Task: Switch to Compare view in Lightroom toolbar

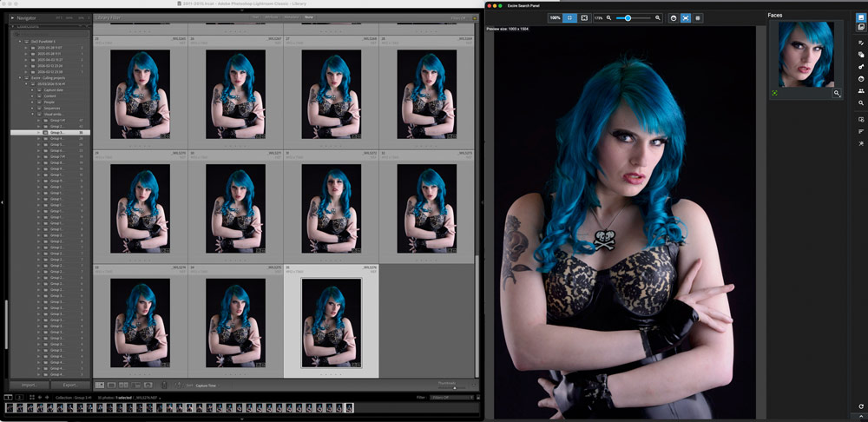Action: (123, 385)
